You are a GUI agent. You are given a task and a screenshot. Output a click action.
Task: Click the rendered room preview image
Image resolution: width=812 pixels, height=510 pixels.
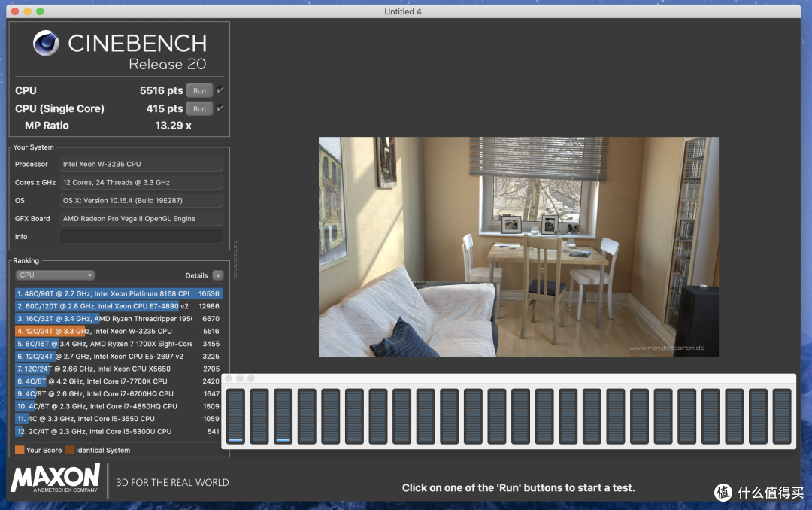click(x=518, y=247)
